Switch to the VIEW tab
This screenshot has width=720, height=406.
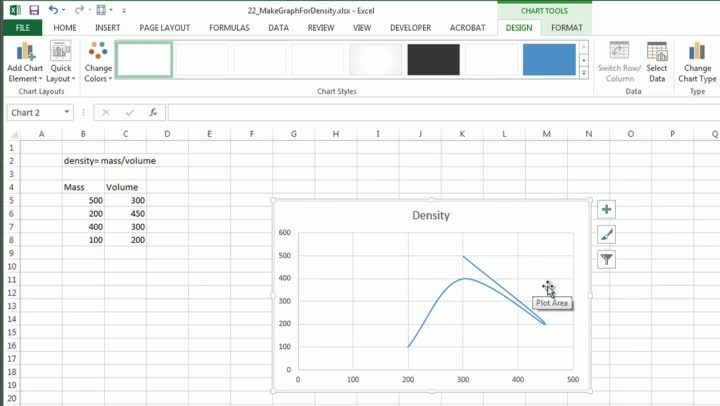(362, 28)
